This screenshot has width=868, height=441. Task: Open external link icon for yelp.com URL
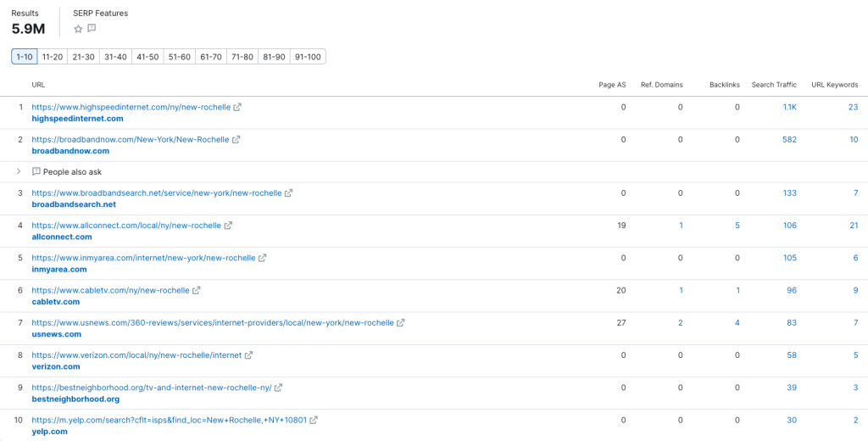pos(314,420)
